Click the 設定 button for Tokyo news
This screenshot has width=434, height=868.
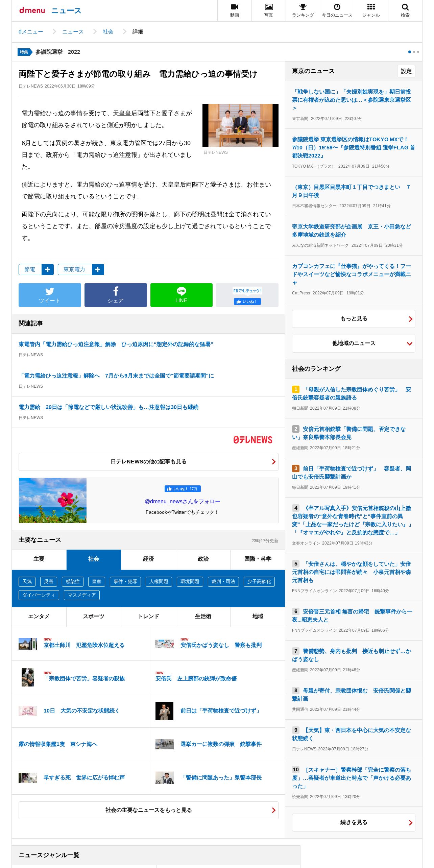(406, 71)
